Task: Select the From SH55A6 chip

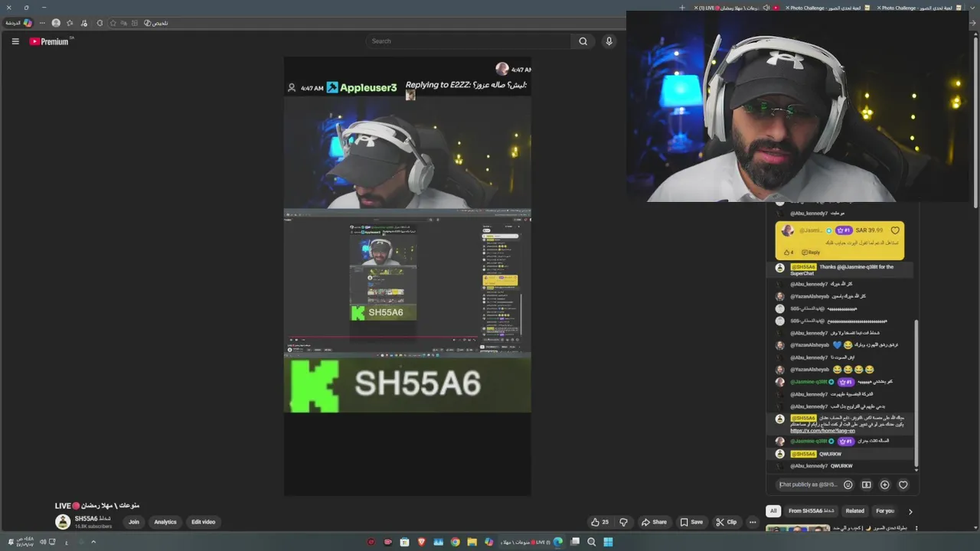Action: point(812,511)
